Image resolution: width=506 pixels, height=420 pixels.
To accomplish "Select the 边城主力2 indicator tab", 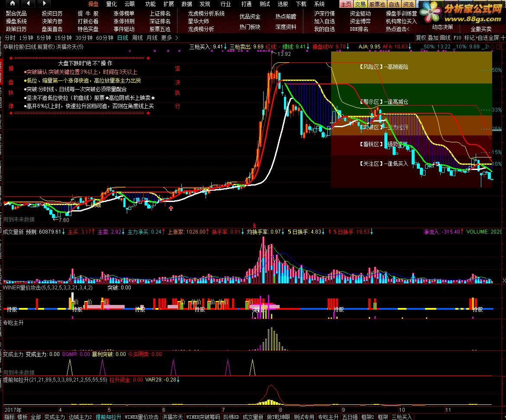I will 81,417.
